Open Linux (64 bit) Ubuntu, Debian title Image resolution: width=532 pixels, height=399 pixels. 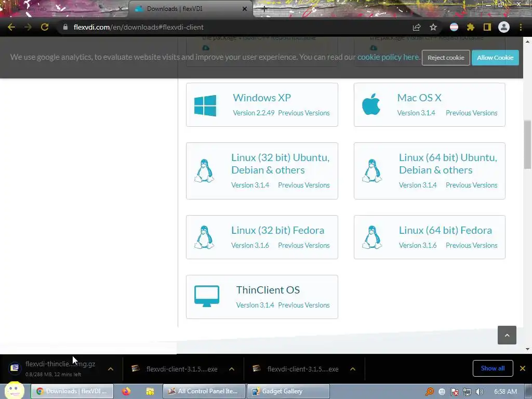click(448, 164)
